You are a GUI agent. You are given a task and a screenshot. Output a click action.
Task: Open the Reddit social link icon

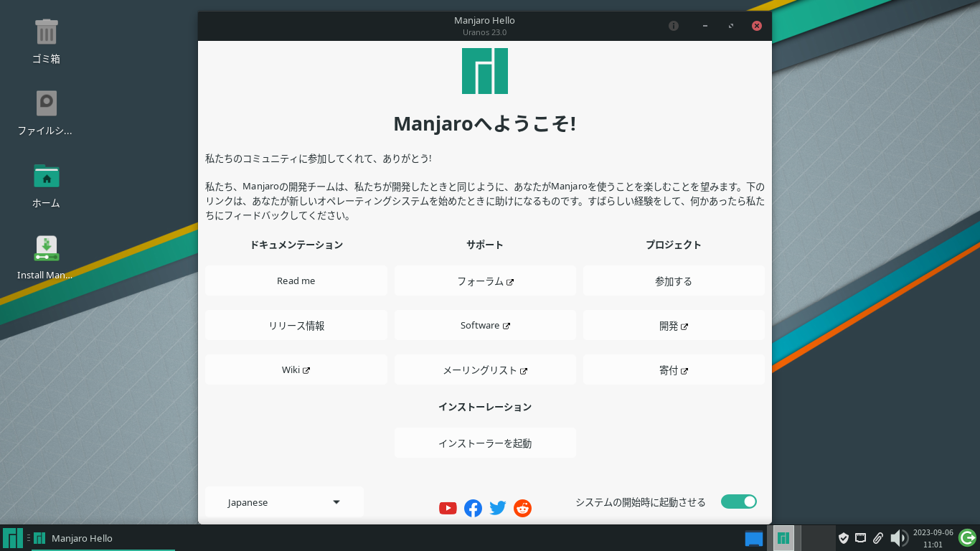(x=523, y=508)
